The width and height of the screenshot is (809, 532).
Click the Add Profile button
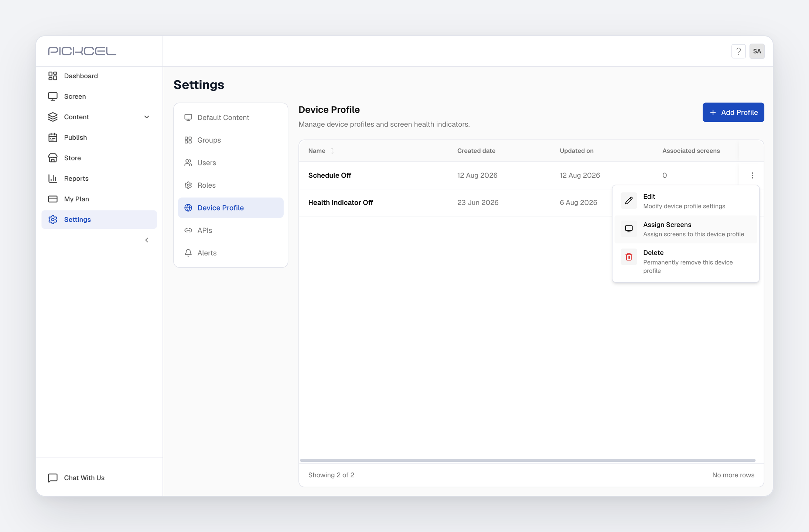pos(733,112)
